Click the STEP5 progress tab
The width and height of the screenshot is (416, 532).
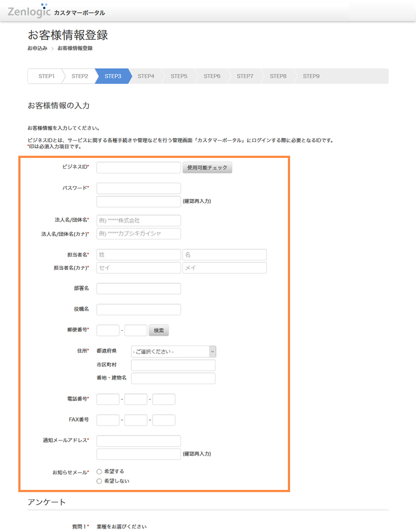(179, 76)
